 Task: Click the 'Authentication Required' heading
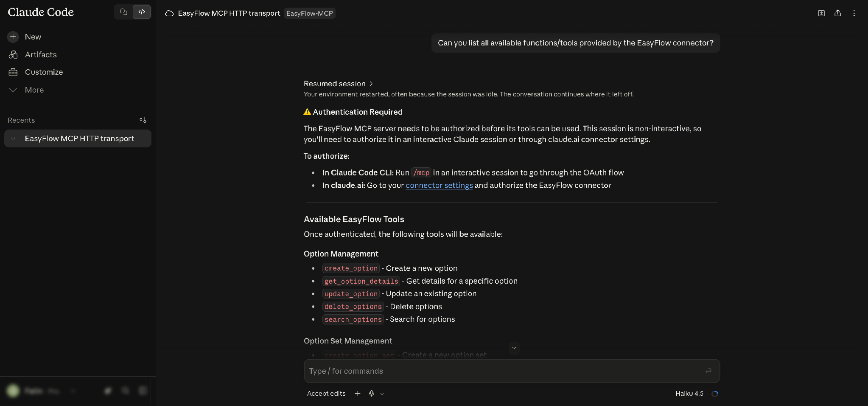point(358,112)
